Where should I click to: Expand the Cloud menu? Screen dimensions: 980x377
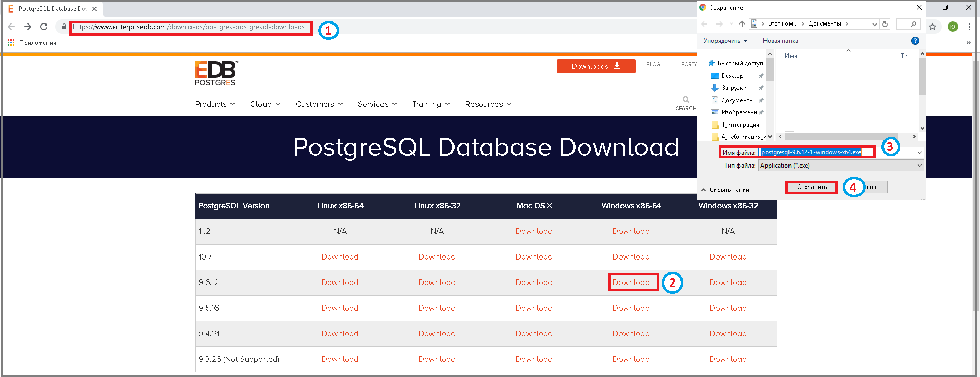pos(266,104)
